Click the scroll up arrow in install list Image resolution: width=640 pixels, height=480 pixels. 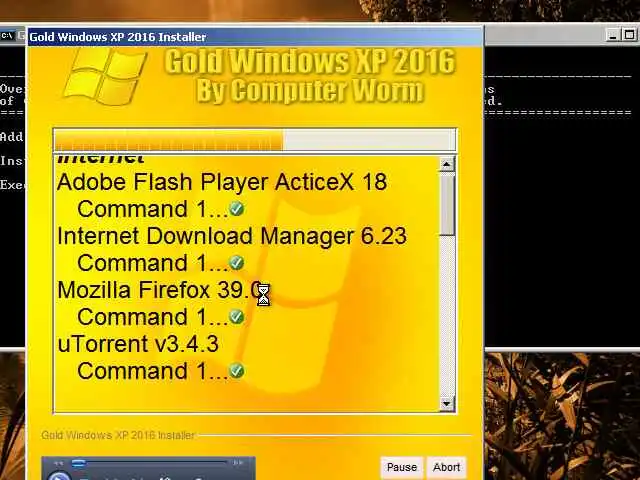(447, 164)
